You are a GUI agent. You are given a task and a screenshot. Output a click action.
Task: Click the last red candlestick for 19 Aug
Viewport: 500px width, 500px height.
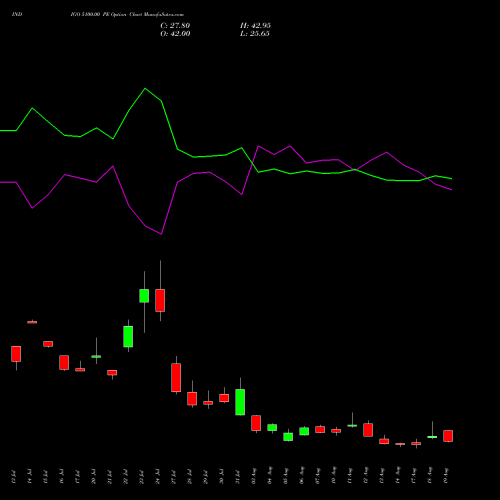[x=448, y=436]
